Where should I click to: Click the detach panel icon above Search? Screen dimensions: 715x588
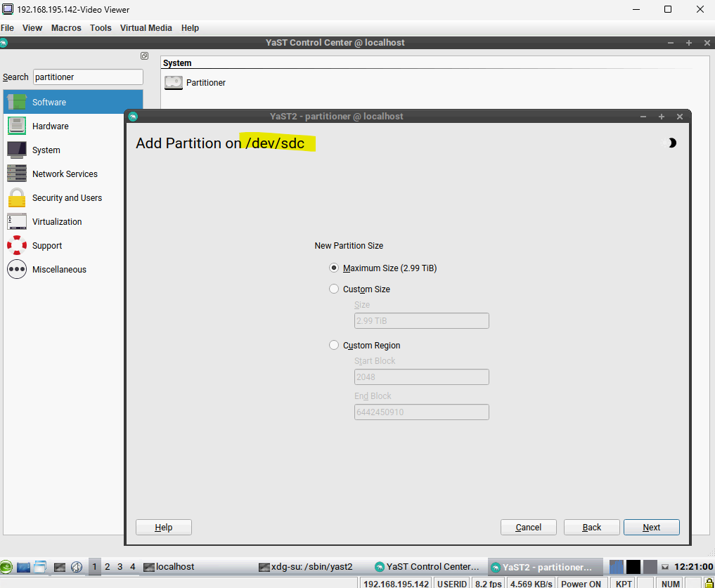(145, 56)
